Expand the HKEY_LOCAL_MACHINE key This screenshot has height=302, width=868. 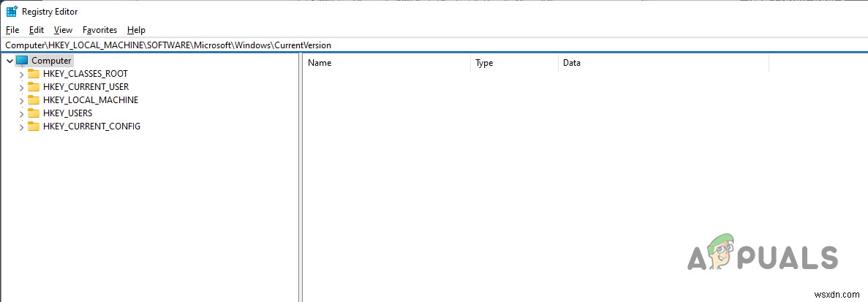click(x=22, y=101)
